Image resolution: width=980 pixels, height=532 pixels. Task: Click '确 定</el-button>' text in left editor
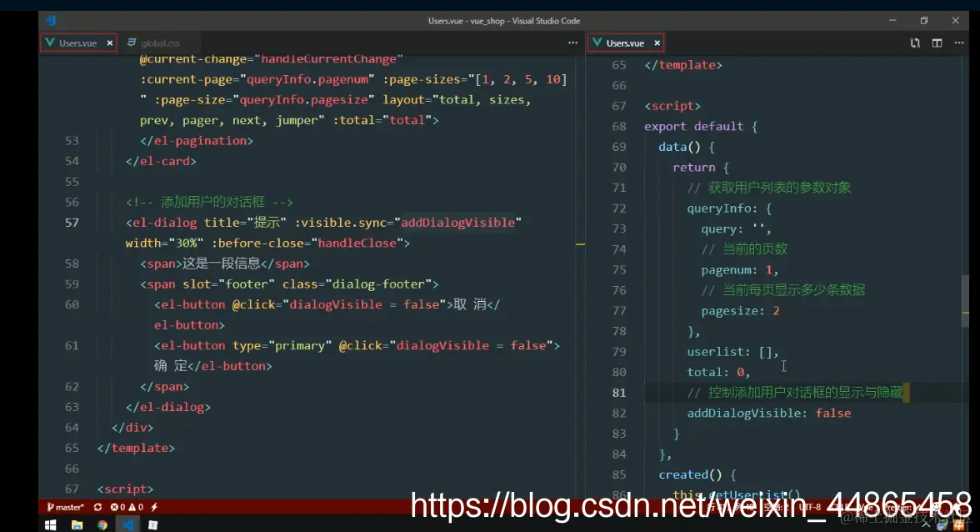point(213,366)
